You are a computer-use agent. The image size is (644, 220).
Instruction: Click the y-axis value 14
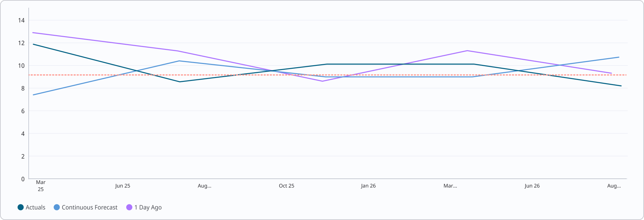pyautogui.click(x=21, y=20)
